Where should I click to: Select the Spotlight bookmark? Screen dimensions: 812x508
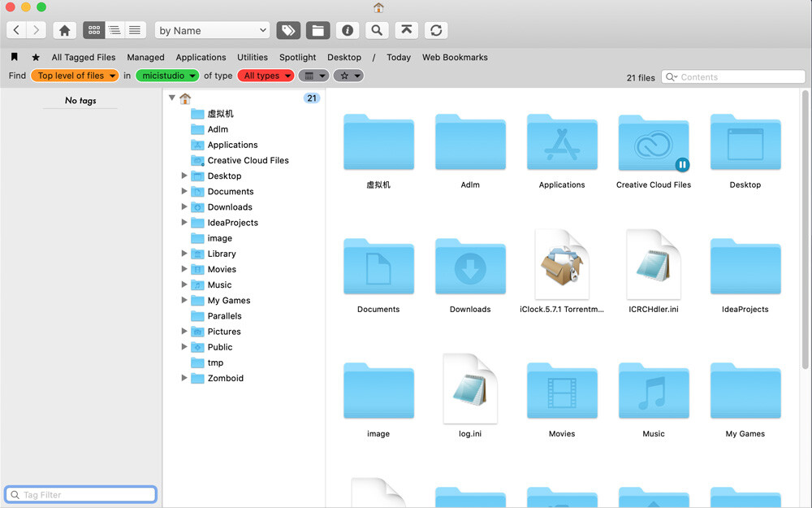[x=298, y=57]
